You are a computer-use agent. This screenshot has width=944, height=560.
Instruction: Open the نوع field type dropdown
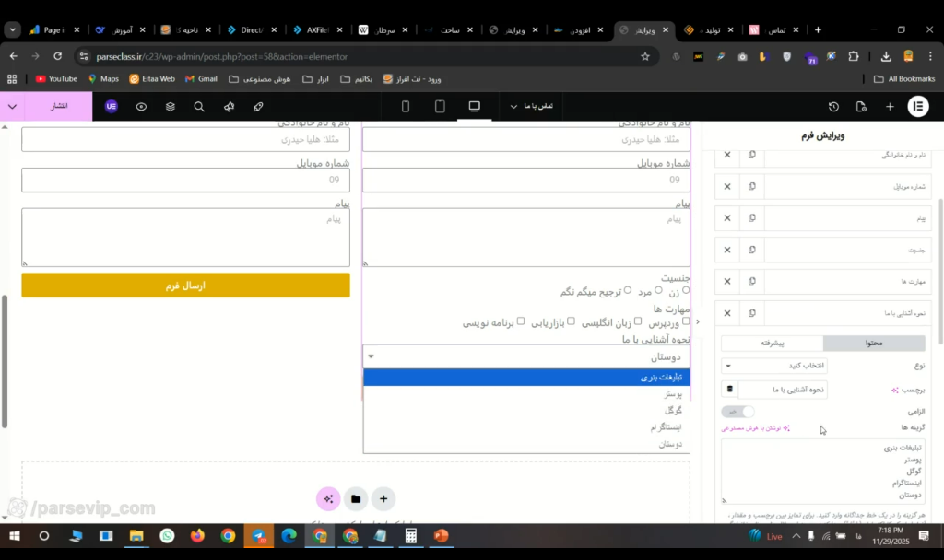(774, 366)
